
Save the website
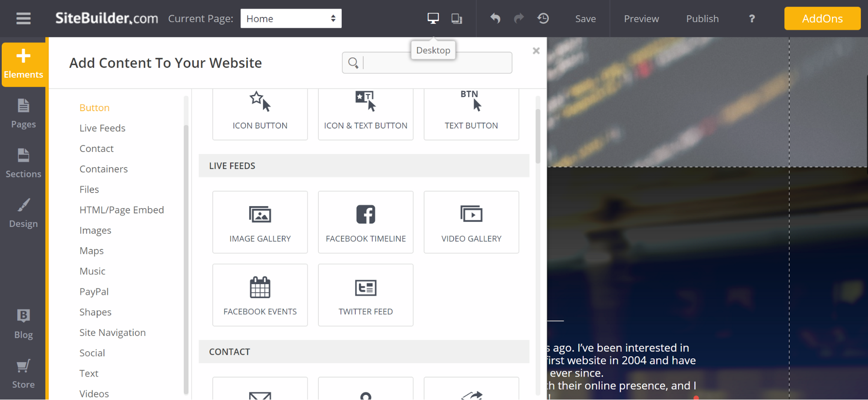[x=585, y=19]
